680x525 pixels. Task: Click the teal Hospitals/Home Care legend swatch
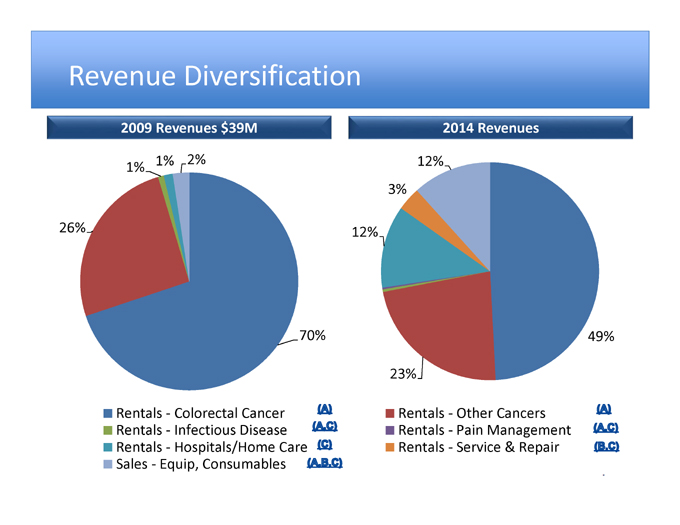click(108, 448)
